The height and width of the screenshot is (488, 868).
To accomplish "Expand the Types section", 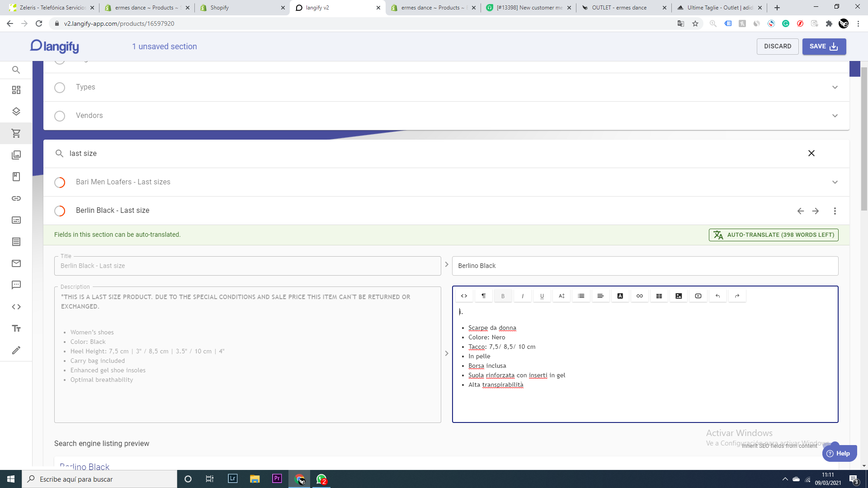I will coord(835,87).
